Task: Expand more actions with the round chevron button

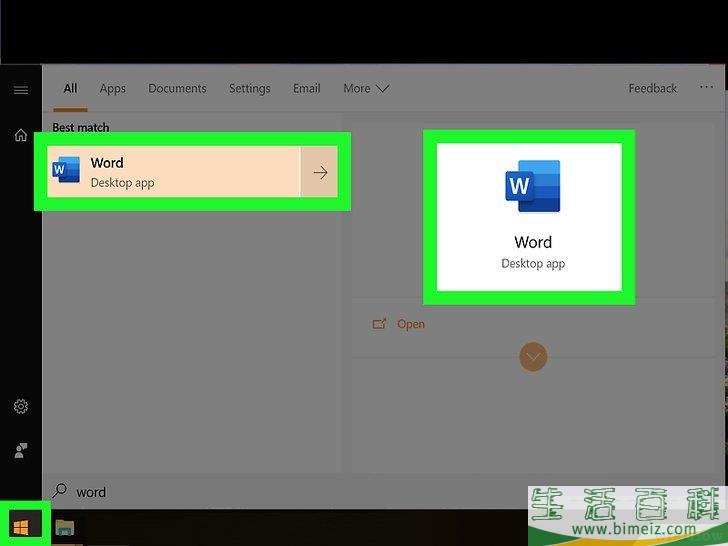Action: [533, 357]
